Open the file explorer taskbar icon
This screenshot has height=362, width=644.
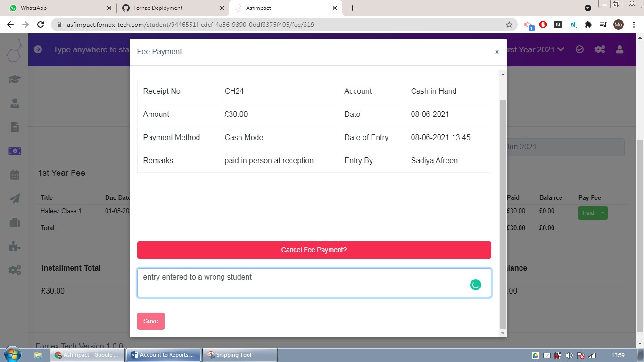38,355
